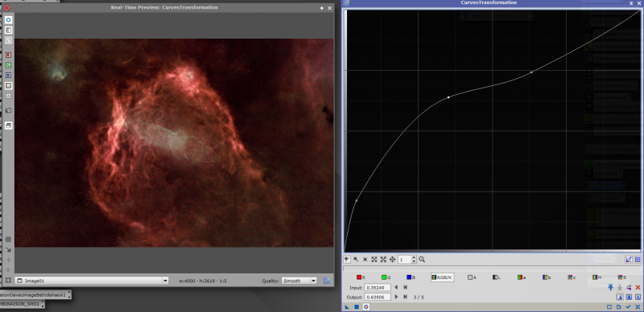Viewport: 644px width, 312px height.
Task: Click the Input value field 0.35249
Action: (x=377, y=288)
